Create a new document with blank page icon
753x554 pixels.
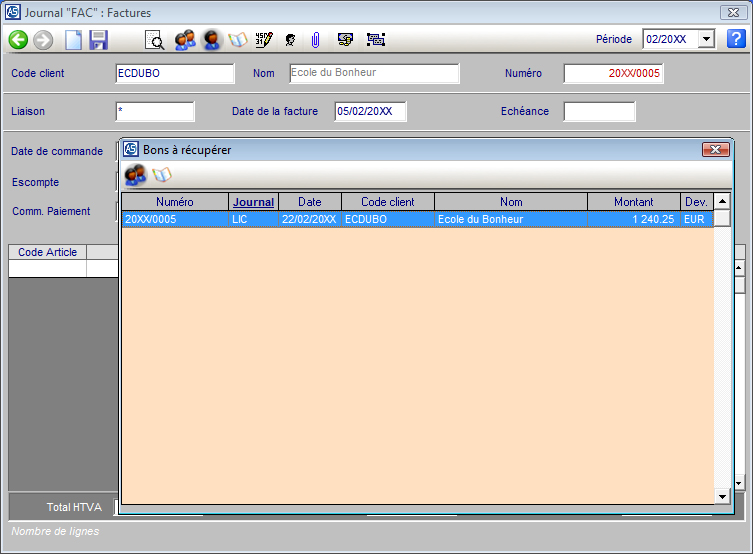coord(73,40)
